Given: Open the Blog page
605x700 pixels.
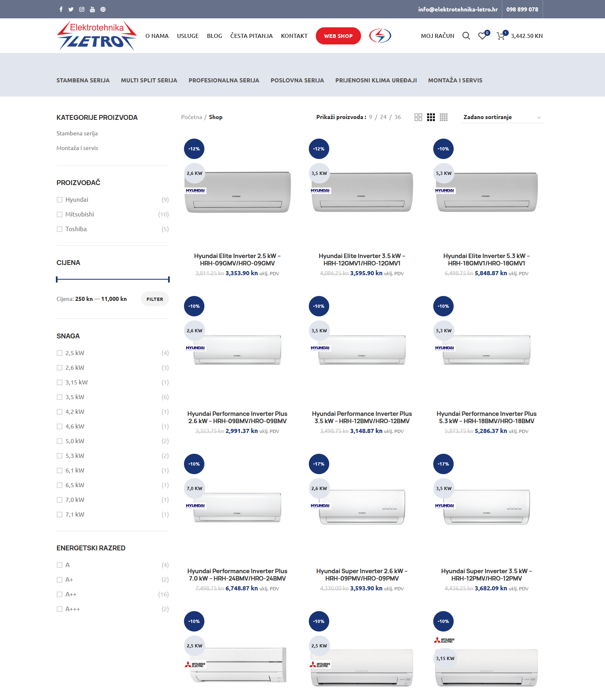Looking at the screenshot, I should coord(215,36).
